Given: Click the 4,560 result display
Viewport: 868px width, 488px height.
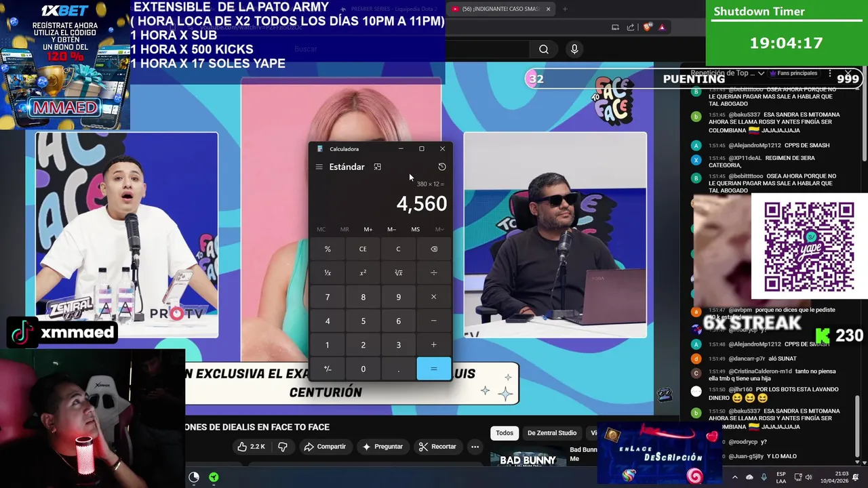Looking at the screenshot, I should click(x=421, y=203).
